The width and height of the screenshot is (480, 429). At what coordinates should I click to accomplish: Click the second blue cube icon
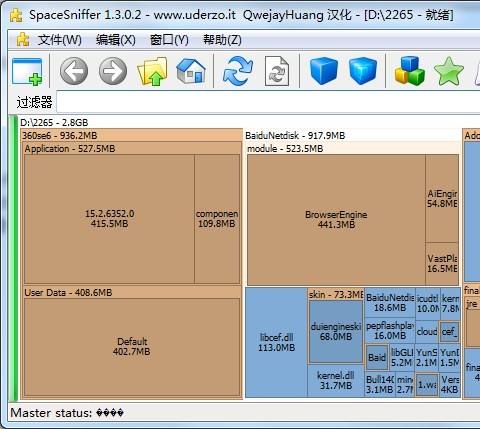tap(363, 71)
